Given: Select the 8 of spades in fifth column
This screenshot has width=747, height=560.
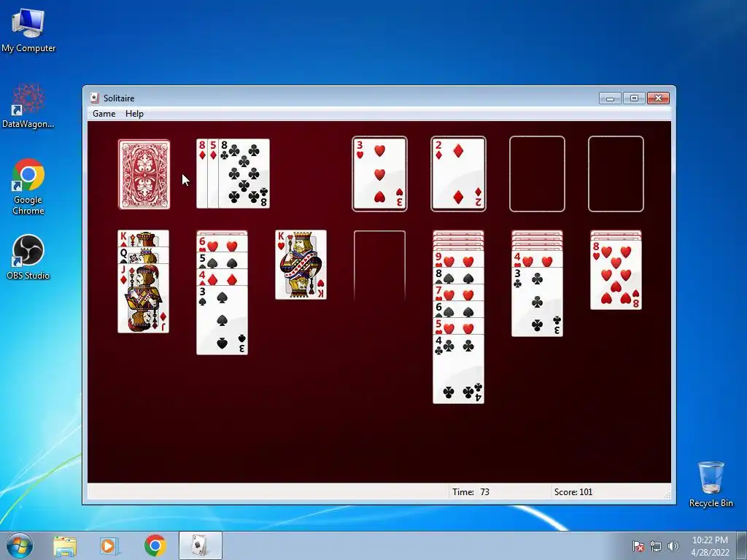Looking at the screenshot, I should tap(458, 276).
